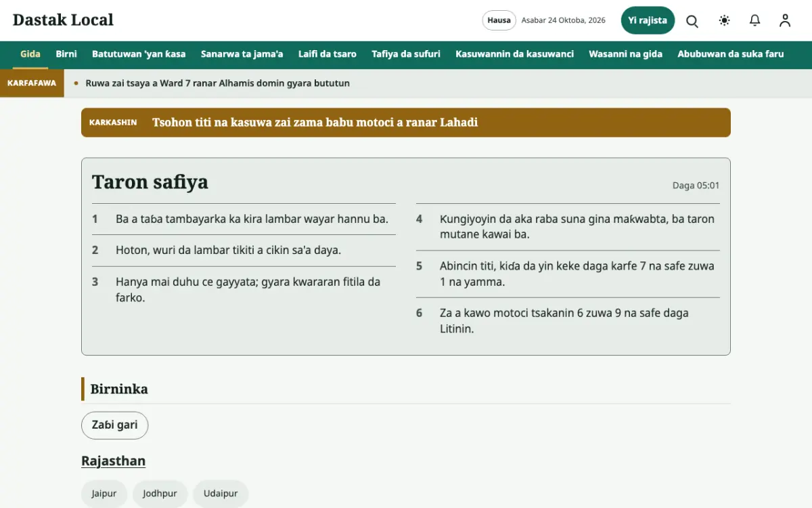Click the KARFAFAWA ticker label
The width and height of the screenshot is (812, 508).
pos(32,83)
